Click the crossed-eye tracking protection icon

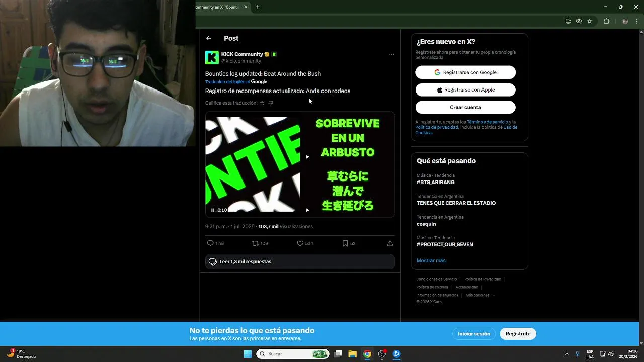[x=579, y=21]
